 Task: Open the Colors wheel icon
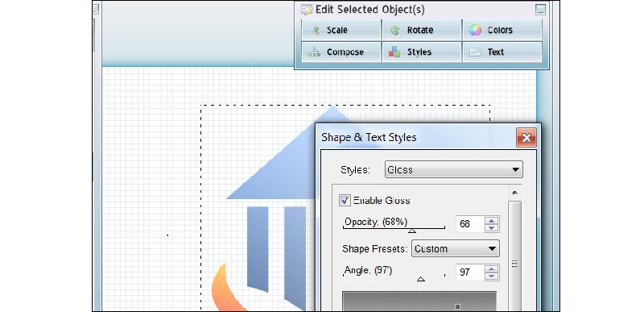click(x=475, y=30)
